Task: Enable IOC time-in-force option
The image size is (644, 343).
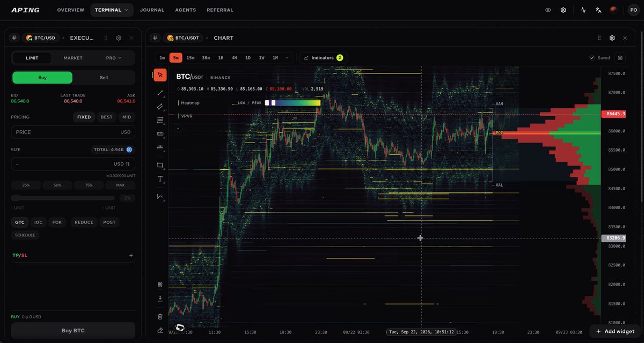Action: (38, 222)
